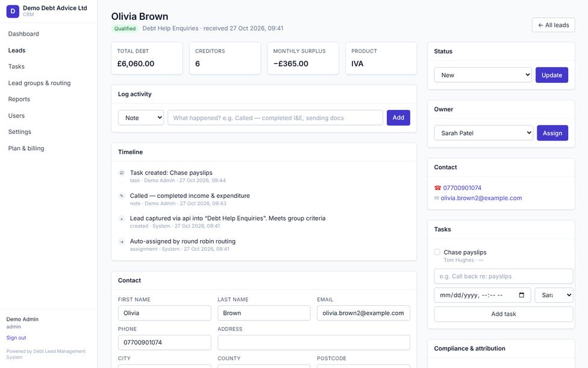The image size is (588, 368).
Task: Click the new task description input
Action: coord(503,276)
